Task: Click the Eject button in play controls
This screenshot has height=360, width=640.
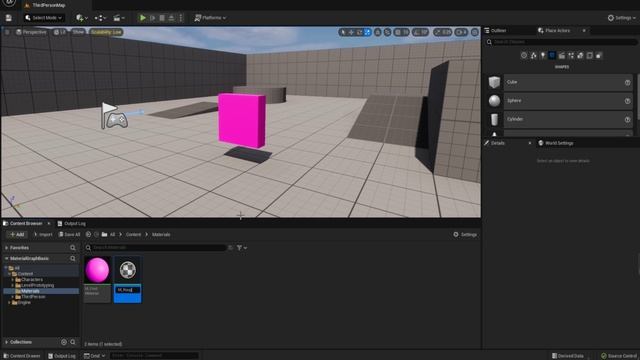Action: point(171,18)
